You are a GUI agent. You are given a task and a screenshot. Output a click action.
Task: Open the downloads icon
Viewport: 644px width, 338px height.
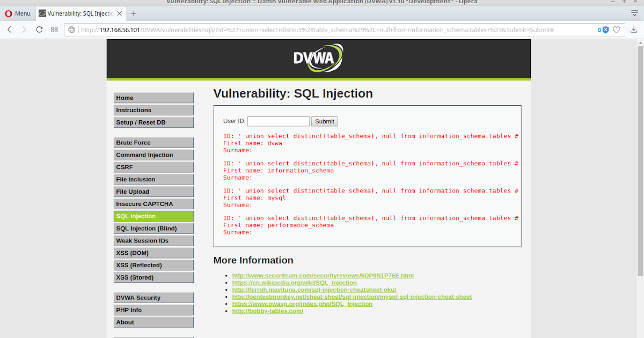tap(634, 30)
